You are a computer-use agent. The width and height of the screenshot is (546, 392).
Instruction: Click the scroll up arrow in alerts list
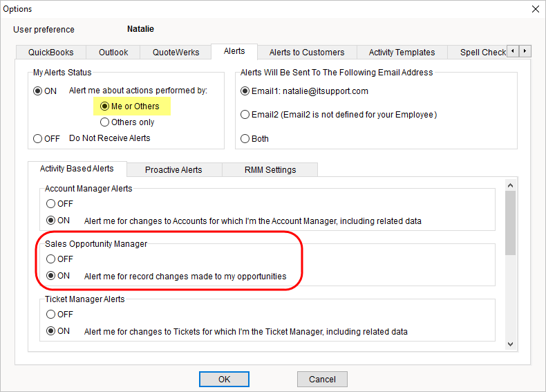[x=511, y=184]
